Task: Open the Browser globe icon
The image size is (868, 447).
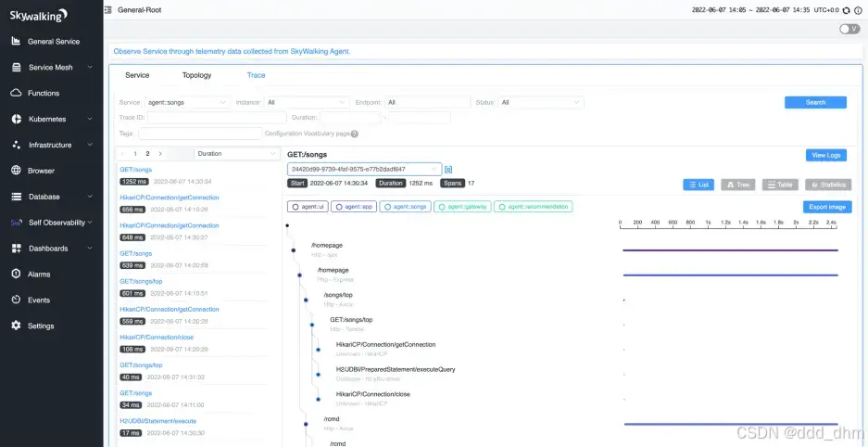Action: point(17,171)
